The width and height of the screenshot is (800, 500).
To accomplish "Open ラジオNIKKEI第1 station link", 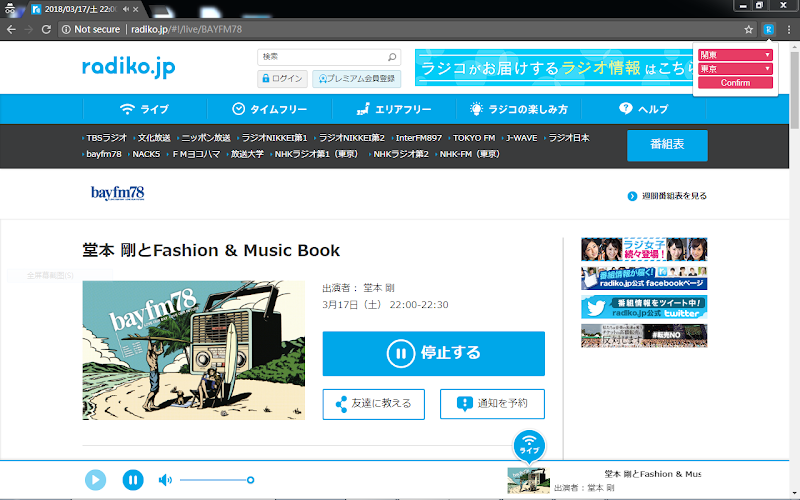I will coord(274,138).
